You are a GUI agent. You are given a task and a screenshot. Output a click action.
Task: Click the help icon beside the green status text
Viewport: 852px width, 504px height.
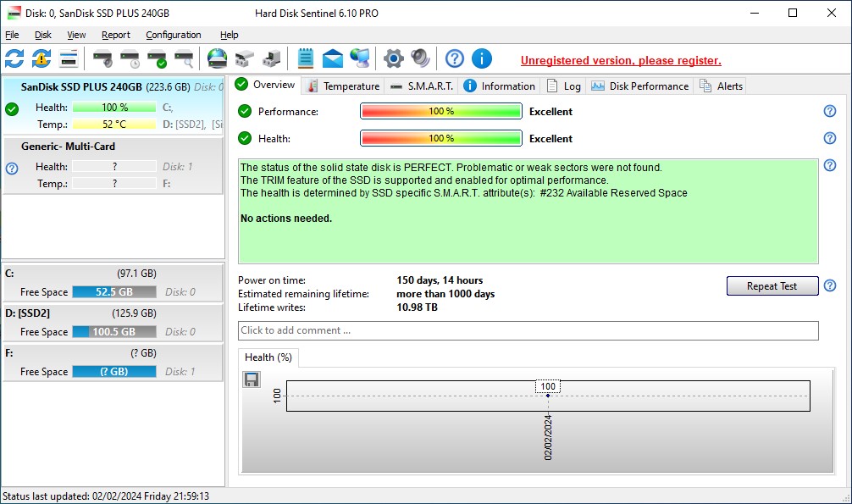[830, 164]
